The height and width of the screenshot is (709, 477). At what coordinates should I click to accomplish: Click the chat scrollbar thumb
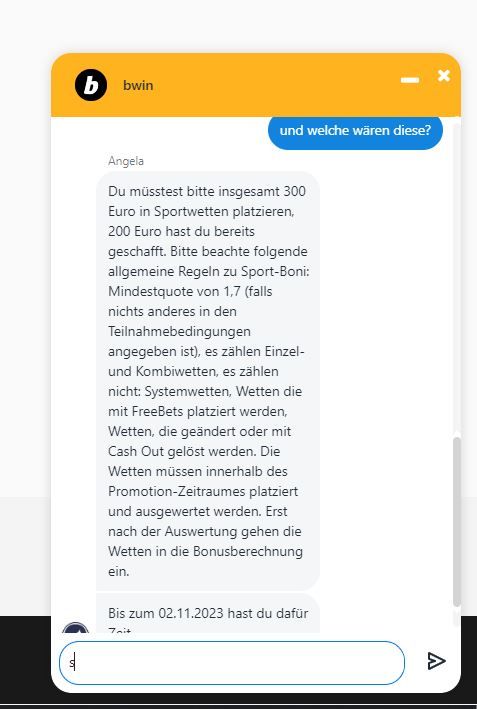pos(457,522)
